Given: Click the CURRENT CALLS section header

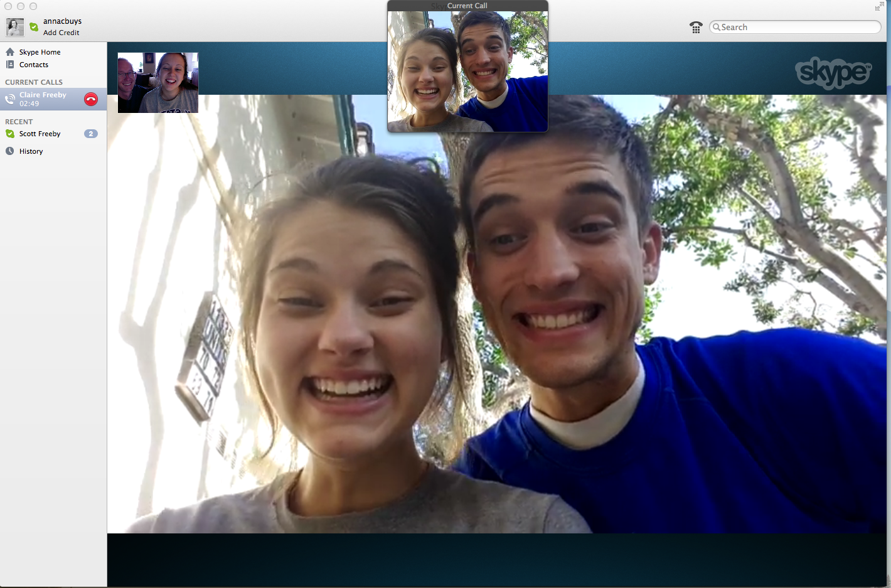Looking at the screenshot, I should tap(34, 82).
